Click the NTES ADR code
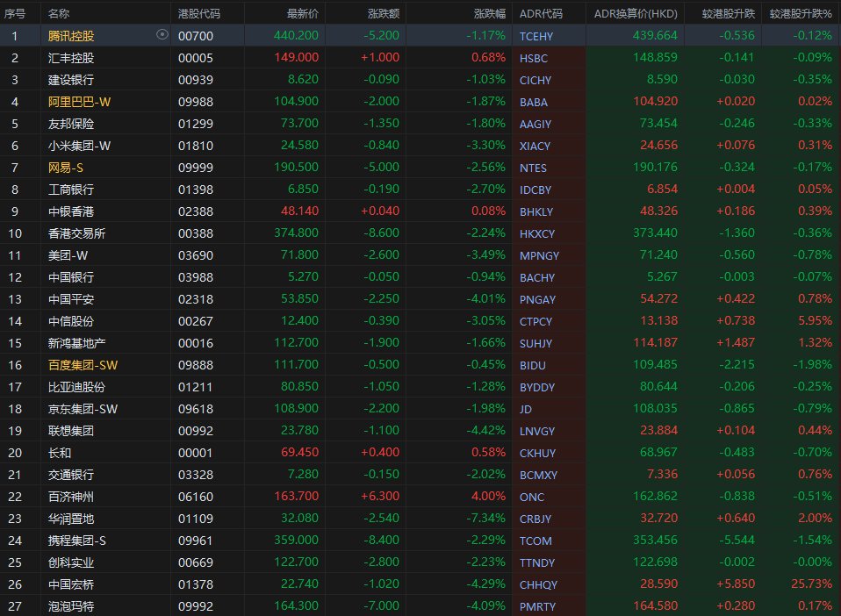The width and height of the screenshot is (841, 616). [533, 168]
